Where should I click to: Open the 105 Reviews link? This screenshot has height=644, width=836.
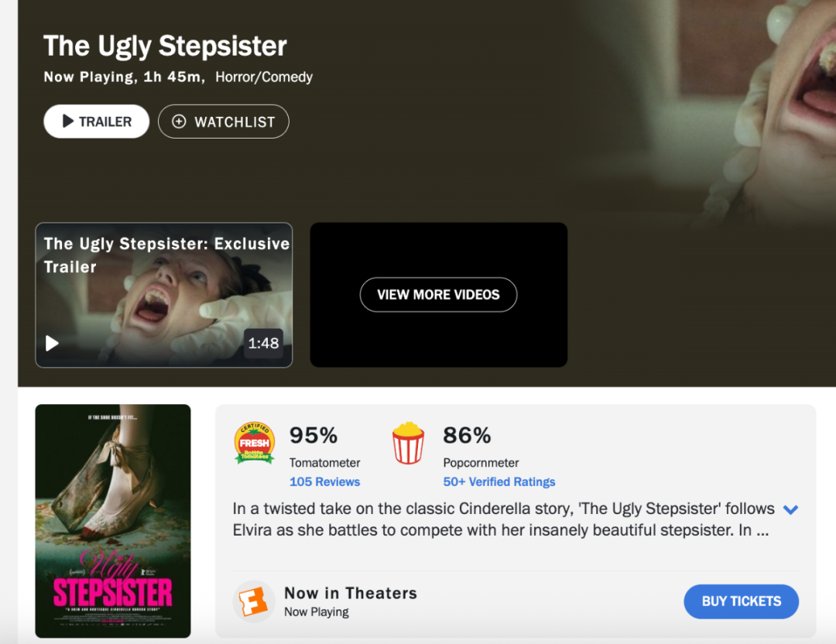pyautogui.click(x=324, y=482)
